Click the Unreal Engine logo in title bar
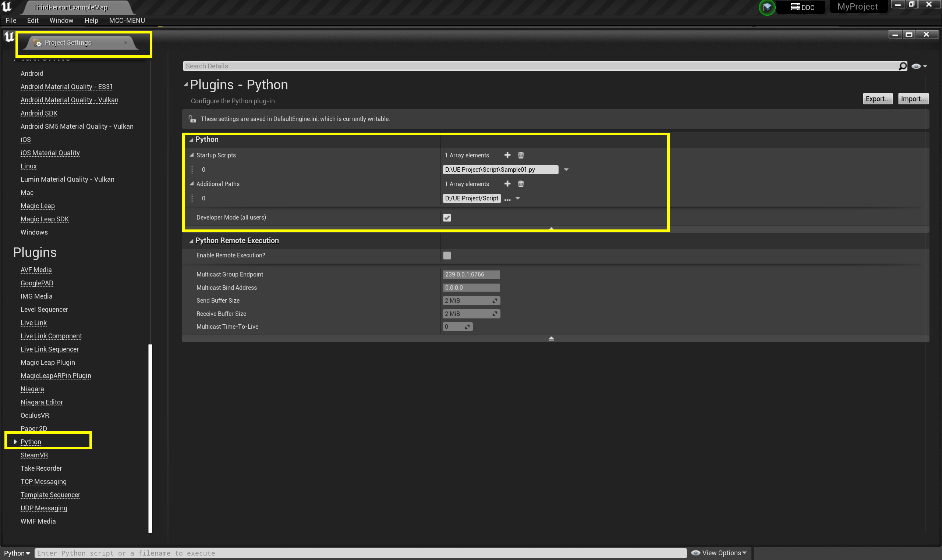This screenshot has width=942, height=560. (6, 6)
